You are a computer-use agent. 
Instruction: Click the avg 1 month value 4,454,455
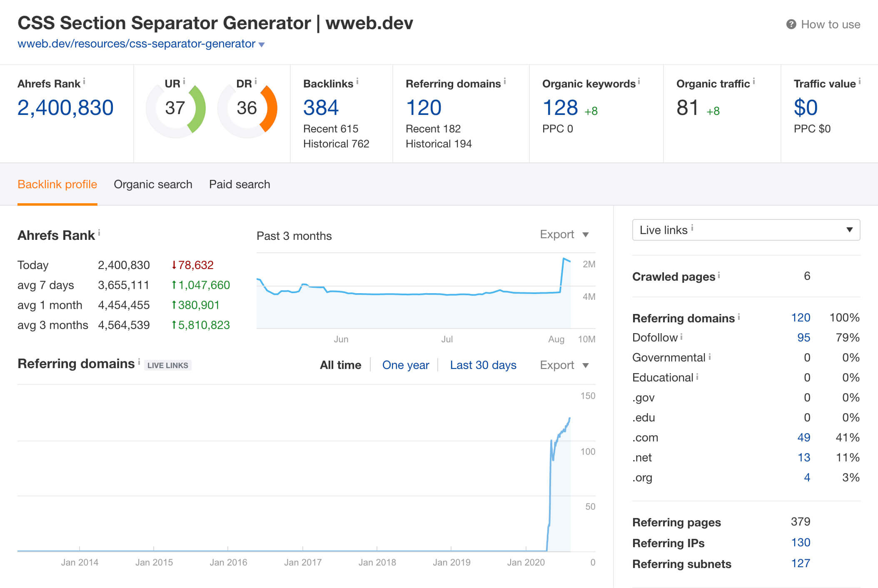click(124, 305)
